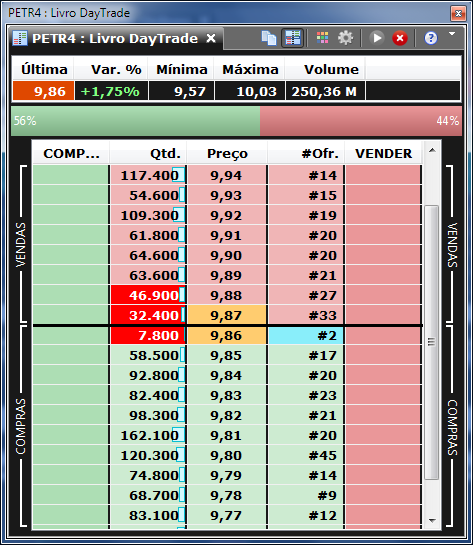Click the blue offers cell #2
This screenshot has height=545, width=473.
[x=306, y=335]
